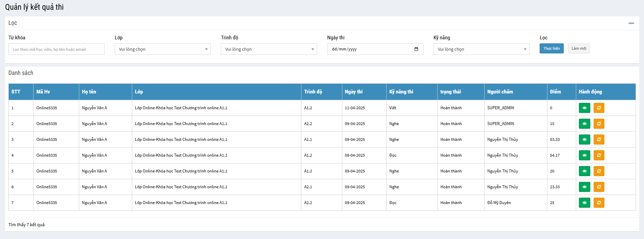Collapse the Lọc filter panel
This screenshot has width=644, height=239.
coord(631,23)
